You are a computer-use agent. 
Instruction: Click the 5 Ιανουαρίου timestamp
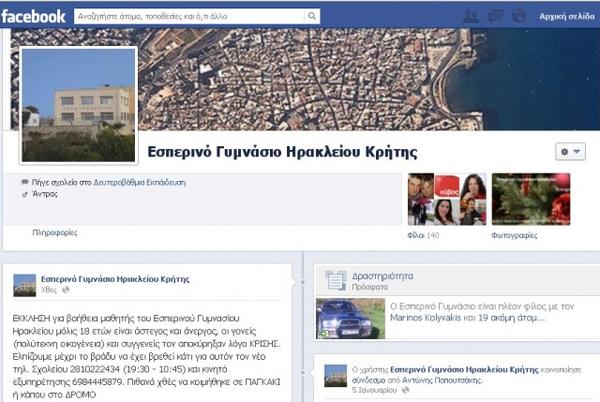tap(374, 390)
